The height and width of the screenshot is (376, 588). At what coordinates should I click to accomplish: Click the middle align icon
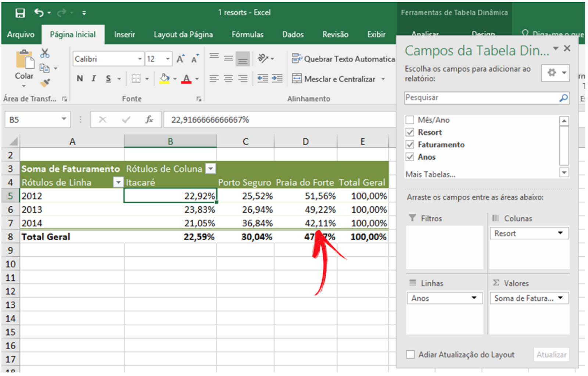(229, 58)
